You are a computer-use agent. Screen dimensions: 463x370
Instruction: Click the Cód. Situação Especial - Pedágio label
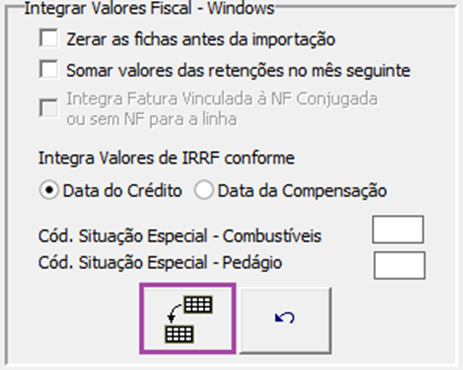(x=160, y=262)
